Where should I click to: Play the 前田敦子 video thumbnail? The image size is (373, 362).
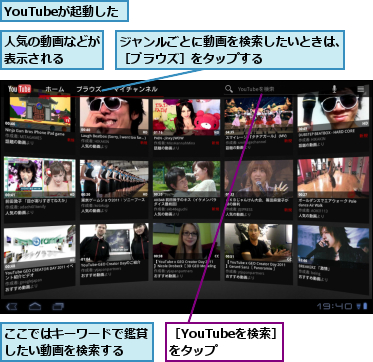[40, 177]
